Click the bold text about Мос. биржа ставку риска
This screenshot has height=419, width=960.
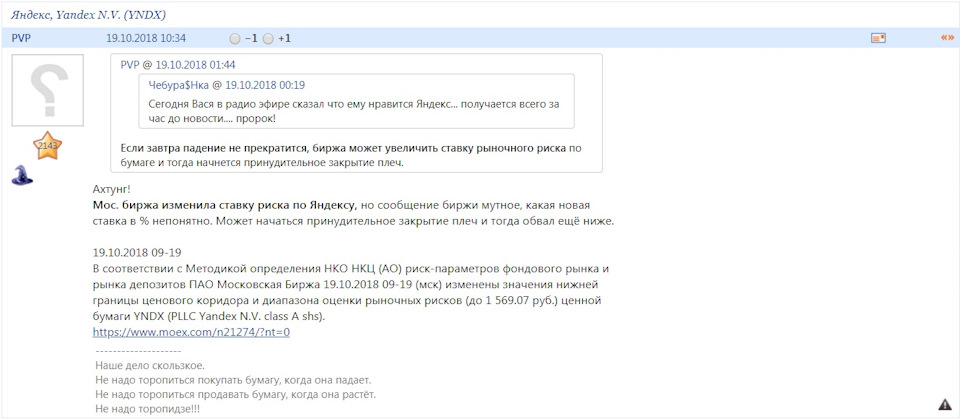click(223, 205)
